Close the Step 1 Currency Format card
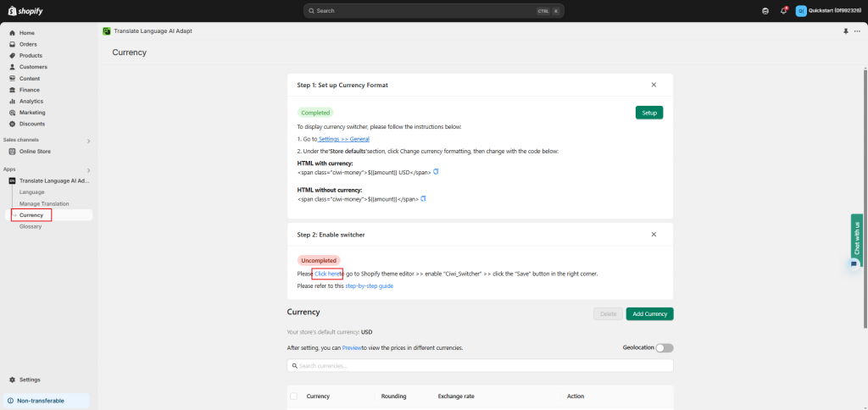Image resolution: width=868 pixels, height=410 pixels. point(654,85)
